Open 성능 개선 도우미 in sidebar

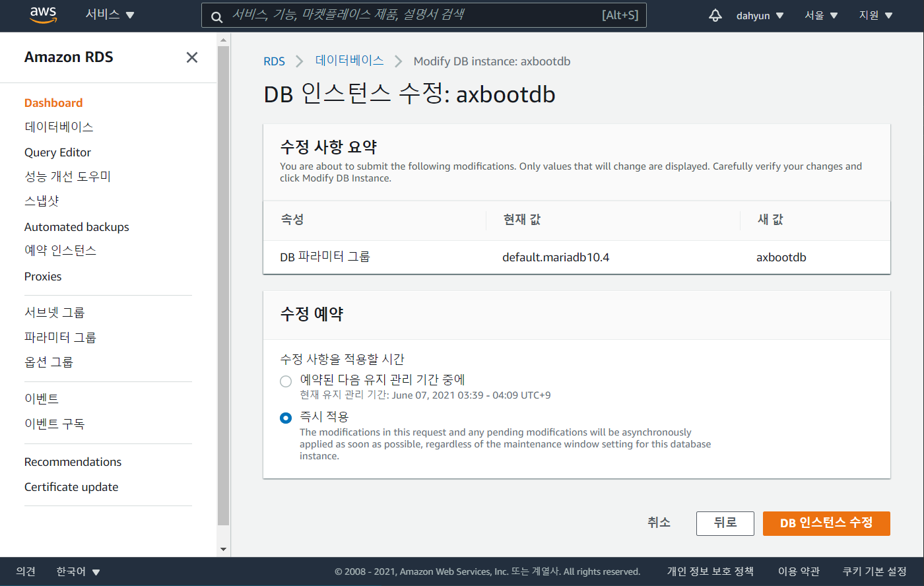pos(67,176)
